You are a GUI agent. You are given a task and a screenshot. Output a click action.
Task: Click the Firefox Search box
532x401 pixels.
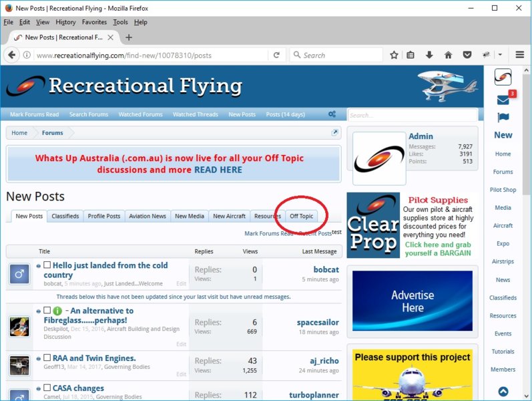pos(336,55)
